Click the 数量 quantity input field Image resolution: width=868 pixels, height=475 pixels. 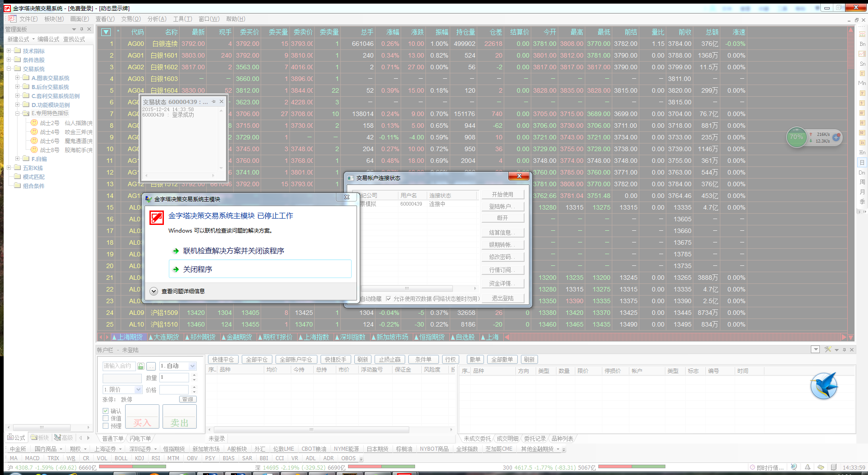pyautogui.click(x=175, y=377)
